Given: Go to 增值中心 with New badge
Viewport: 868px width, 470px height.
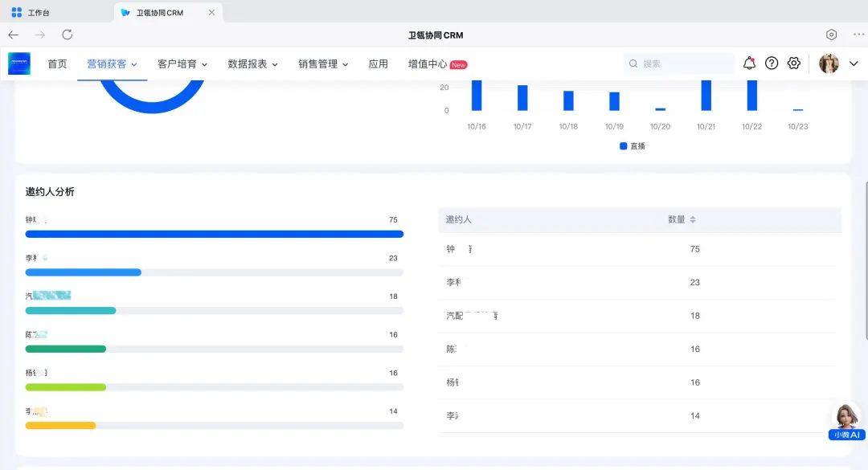Looking at the screenshot, I should point(436,64).
